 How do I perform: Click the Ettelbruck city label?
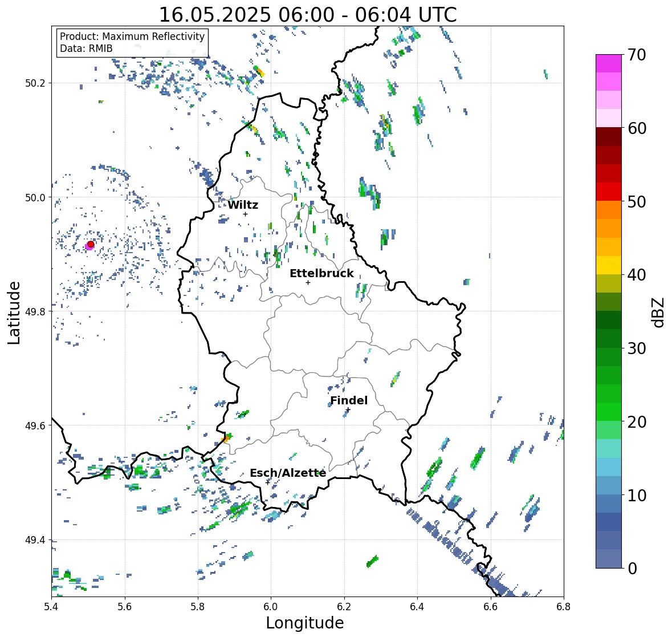[x=321, y=274]
